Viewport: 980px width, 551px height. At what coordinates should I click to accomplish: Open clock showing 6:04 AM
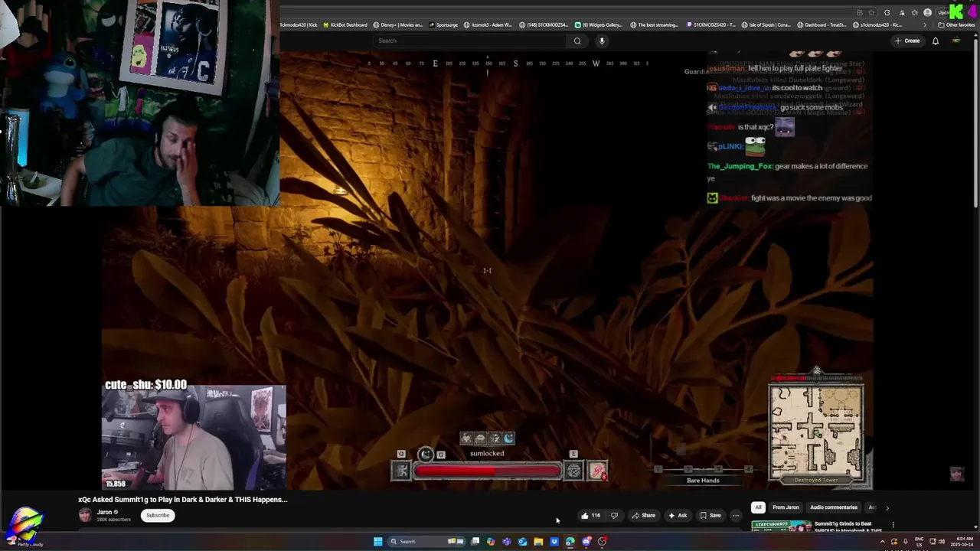pos(963,542)
